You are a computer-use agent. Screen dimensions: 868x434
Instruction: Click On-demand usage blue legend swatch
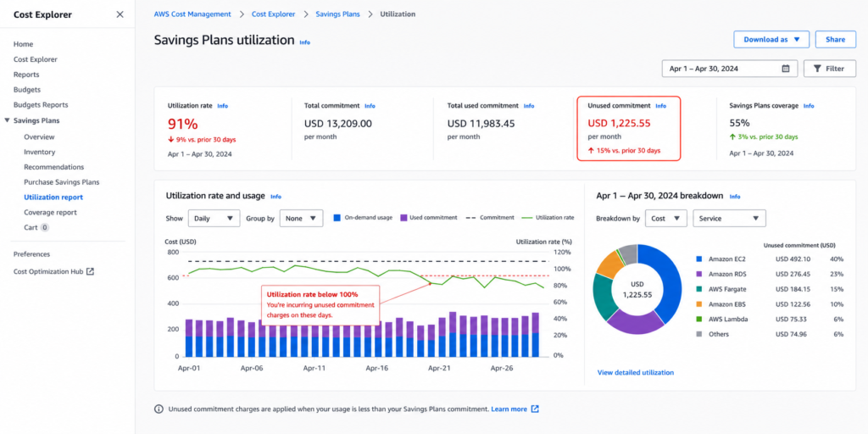point(337,218)
